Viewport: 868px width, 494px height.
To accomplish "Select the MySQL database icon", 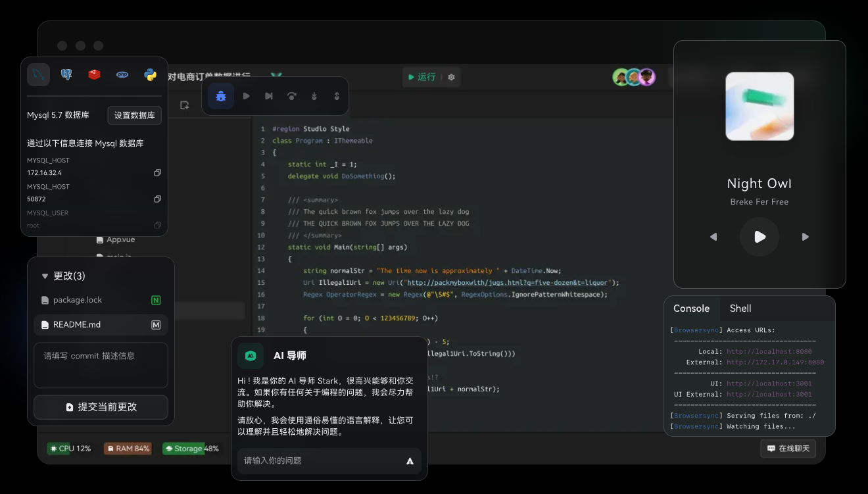I will tap(38, 74).
